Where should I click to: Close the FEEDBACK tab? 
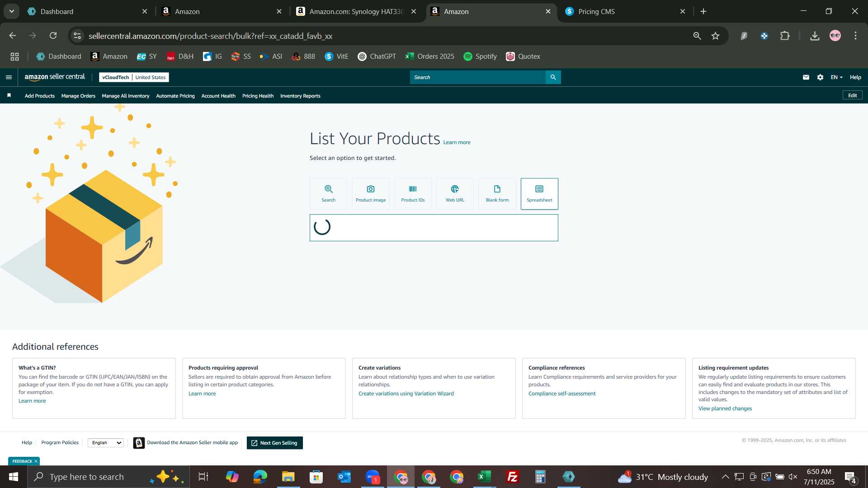coord(36,461)
